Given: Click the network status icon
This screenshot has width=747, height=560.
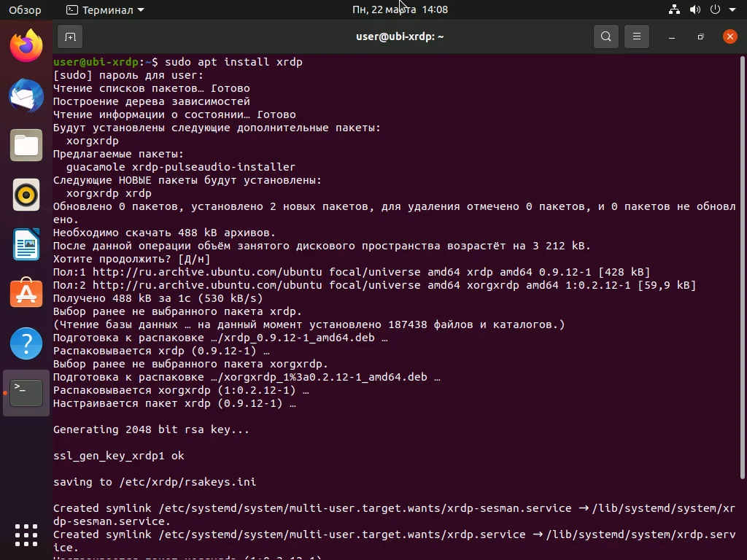Looking at the screenshot, I should tap(673, 9).
